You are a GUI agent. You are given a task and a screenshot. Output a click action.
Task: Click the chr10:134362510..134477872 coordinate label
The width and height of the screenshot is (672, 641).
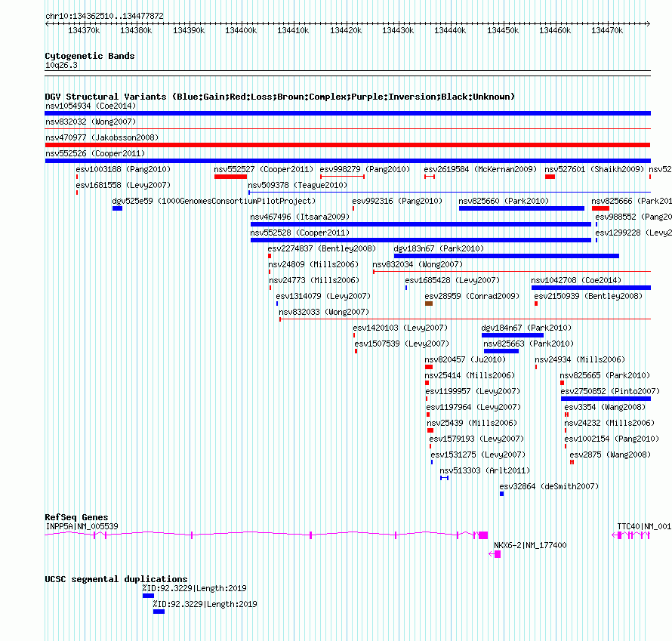(x=104, y=16)
